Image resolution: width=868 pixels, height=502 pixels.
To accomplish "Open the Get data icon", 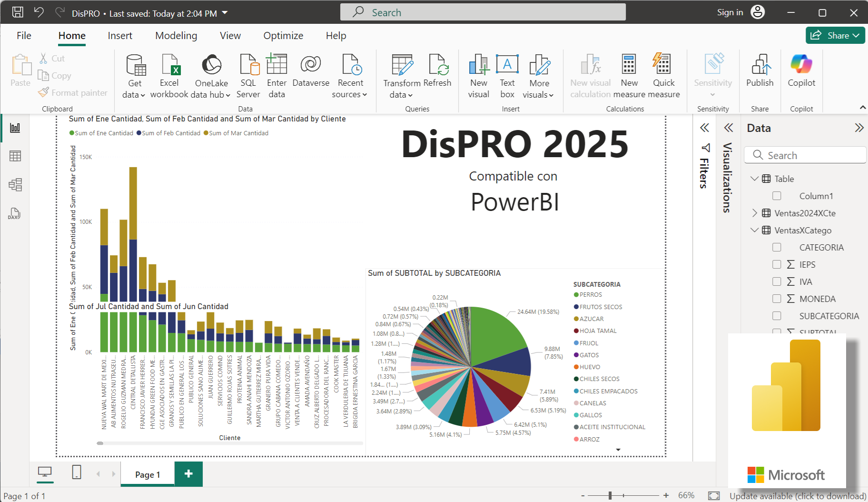I will pyautogui.click(x=135, y=65).
